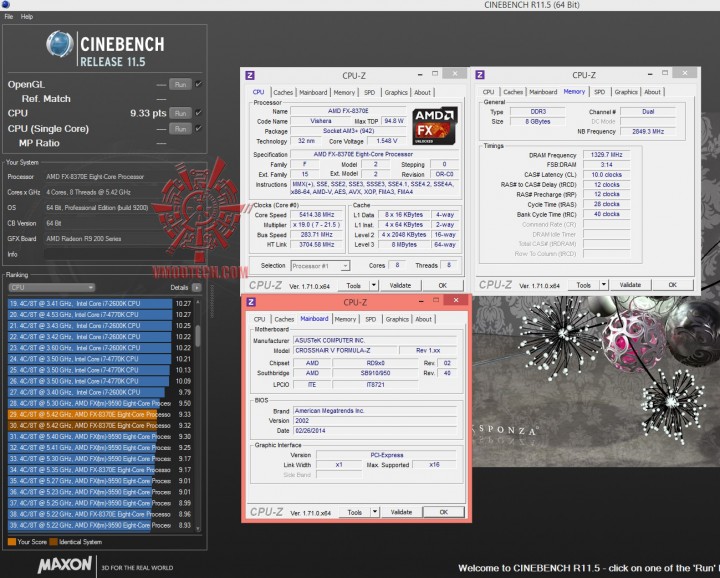Image resolution: width=720 pixels, height=578 pixels.
Task: Open Tools dropdown arrow in Mainboard window
Action: tap(375, 512)
